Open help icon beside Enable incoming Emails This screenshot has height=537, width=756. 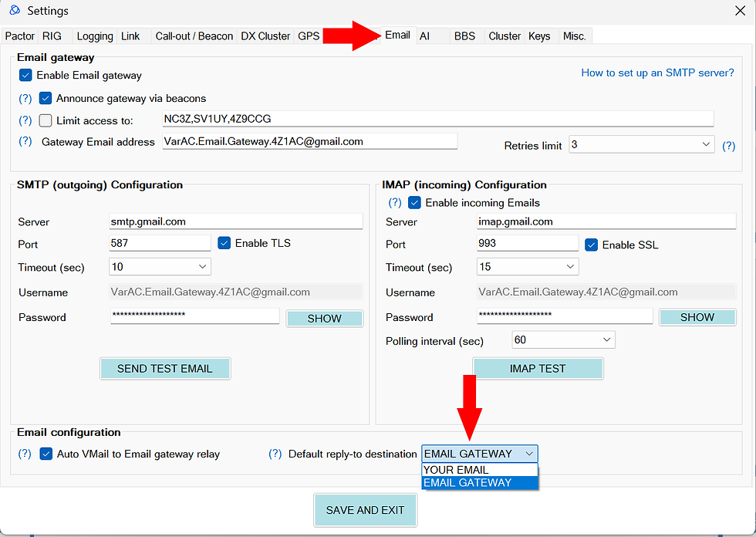(395, 202)
